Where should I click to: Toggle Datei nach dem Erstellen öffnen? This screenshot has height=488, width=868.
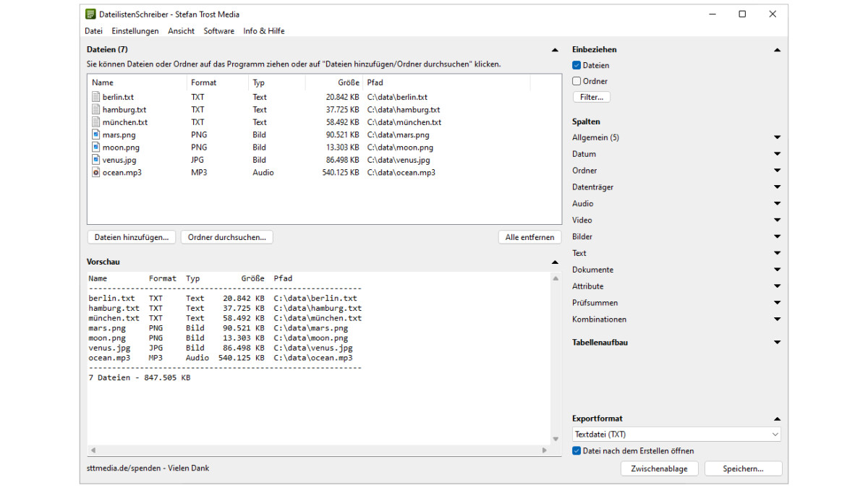[x=576, y=451]
